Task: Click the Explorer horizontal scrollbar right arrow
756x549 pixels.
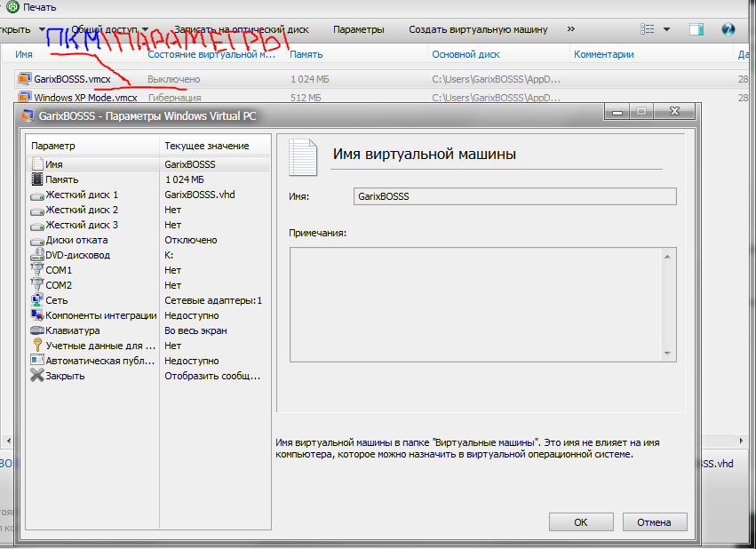Action: pyautogui.click(x=742, y=441)
